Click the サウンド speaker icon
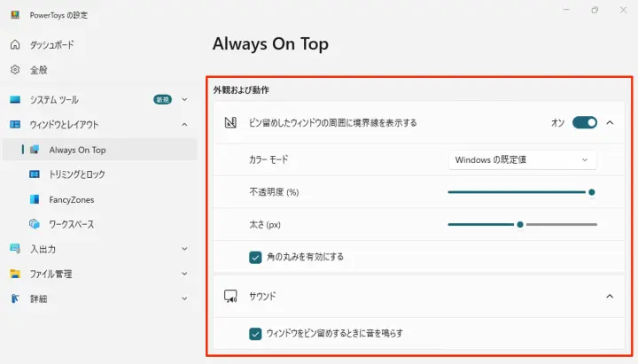638x364 pixels. 230,296
